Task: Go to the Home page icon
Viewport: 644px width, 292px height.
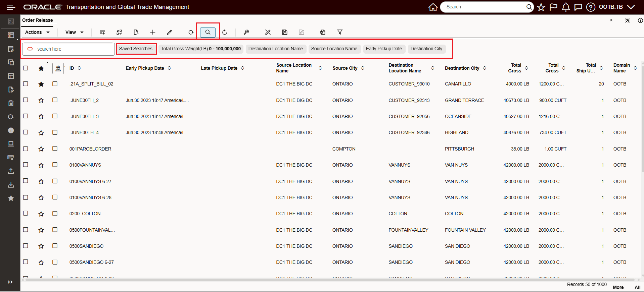Action: click(x=433, y=7)
